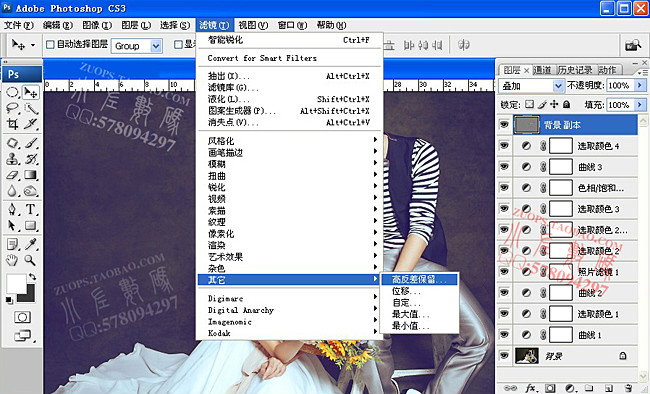Select the Slice tool
Viewport: 650px width, 394px height.
[x=31, y=124]
